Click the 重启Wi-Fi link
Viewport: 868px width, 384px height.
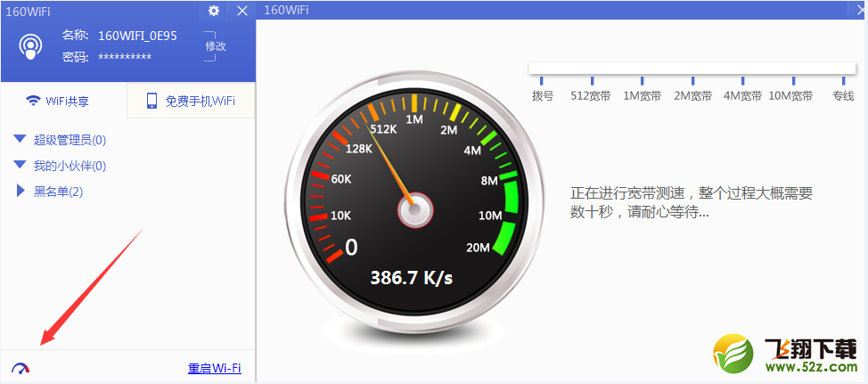[215, 369]
